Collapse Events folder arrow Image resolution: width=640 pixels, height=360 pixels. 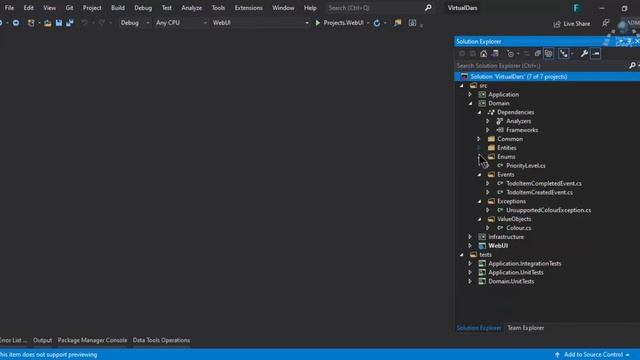click(479, 175)
